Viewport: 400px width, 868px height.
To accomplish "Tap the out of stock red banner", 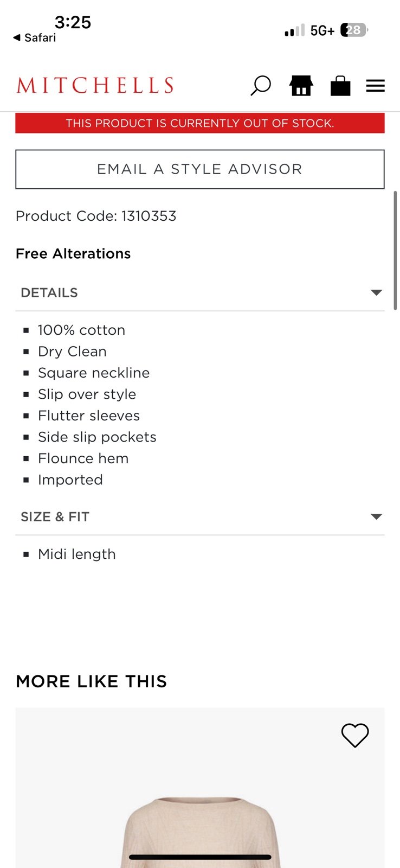I will point(200,123).
